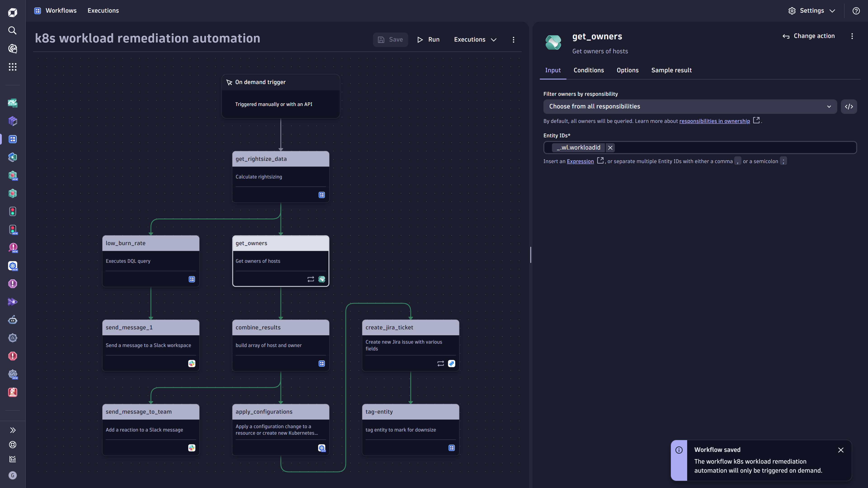Open the expression code editor </> icon
This screenshot has height=488, width=868.
[x=849, y=106]
